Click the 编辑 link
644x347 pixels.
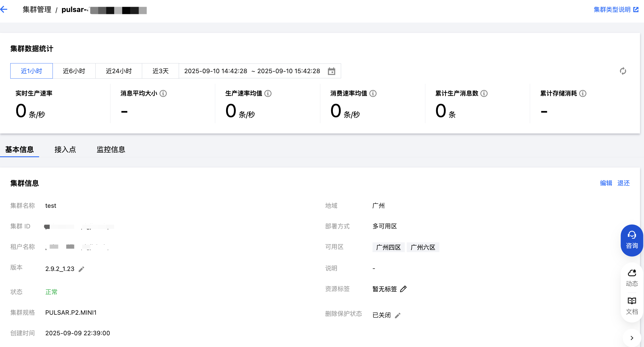tap(606, 183)
